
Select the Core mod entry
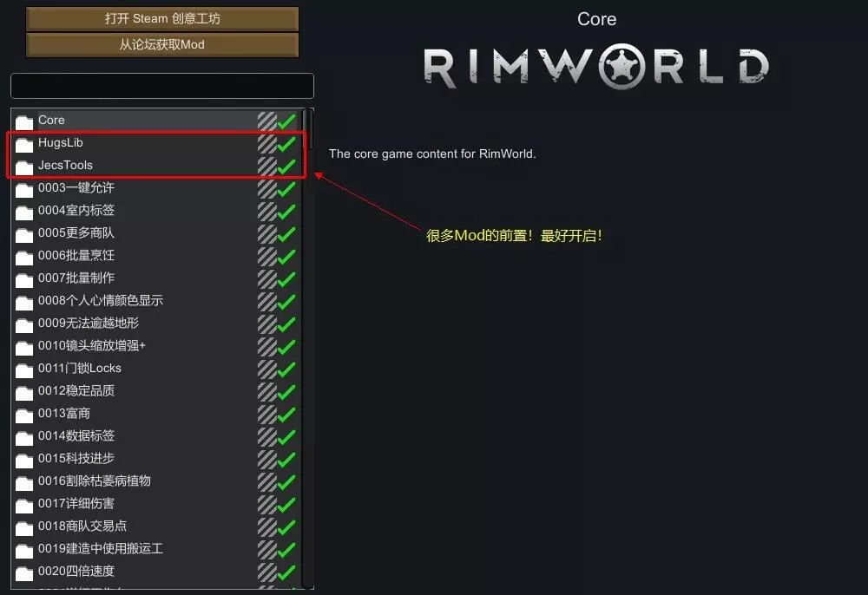pos(156,121)
